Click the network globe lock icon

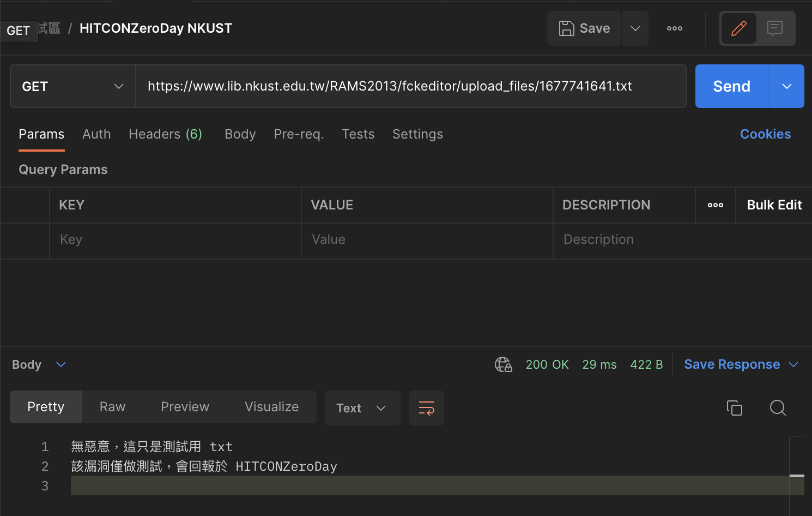coord(504,364)
